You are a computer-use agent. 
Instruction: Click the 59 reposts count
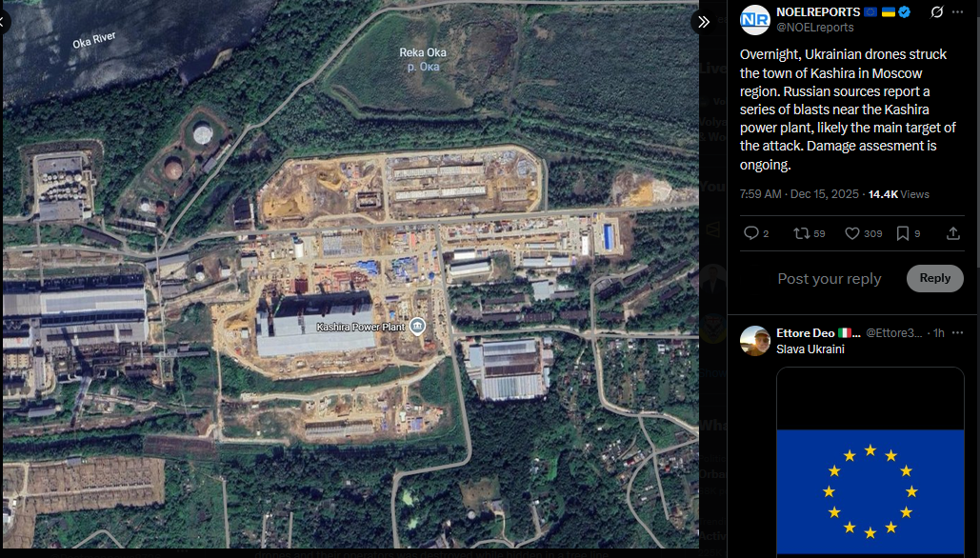point(819,233)
